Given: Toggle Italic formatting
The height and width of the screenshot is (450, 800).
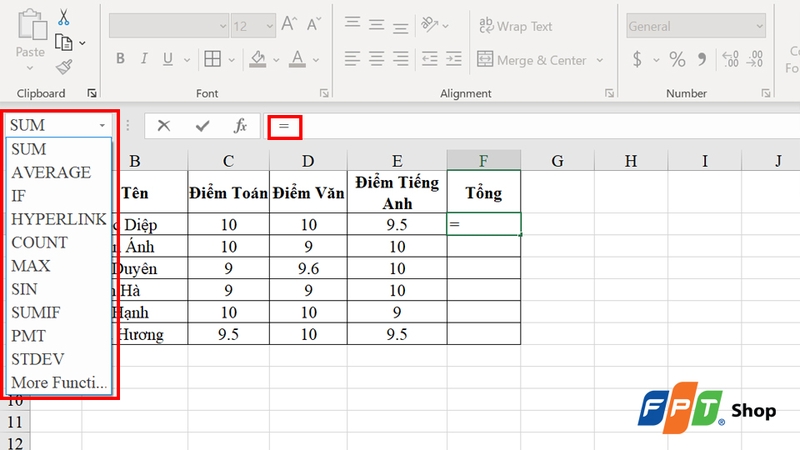Looking at the screenshot, I should 144,59.
